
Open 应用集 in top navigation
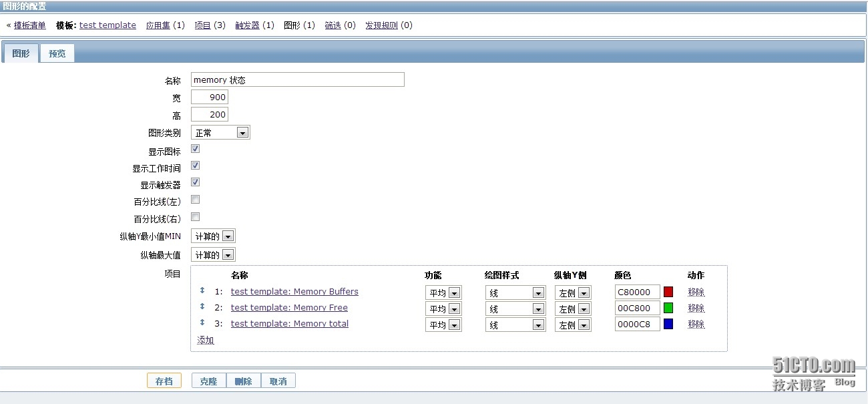[158, 25]
